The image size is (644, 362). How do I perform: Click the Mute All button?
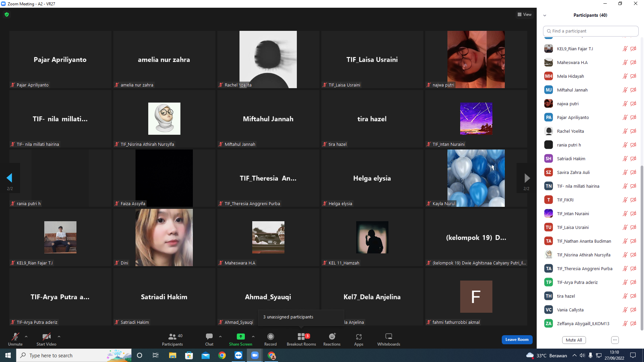pos(574,340)
